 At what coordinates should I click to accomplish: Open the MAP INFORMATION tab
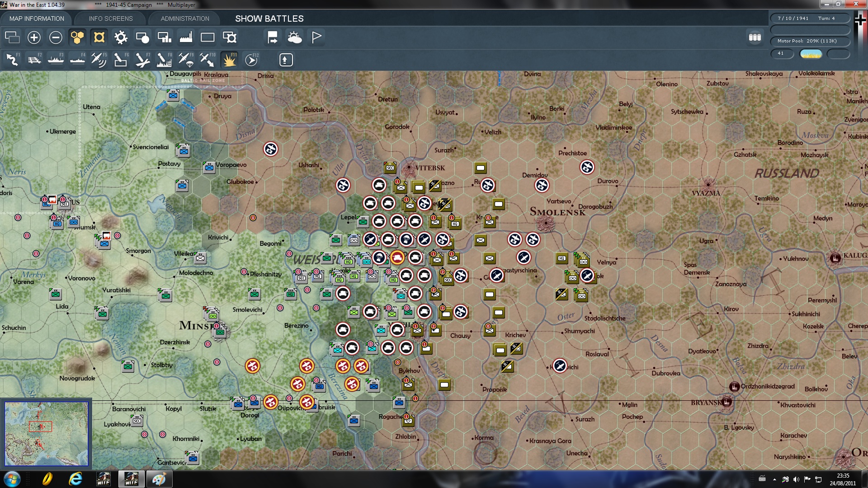coord(37,19)
